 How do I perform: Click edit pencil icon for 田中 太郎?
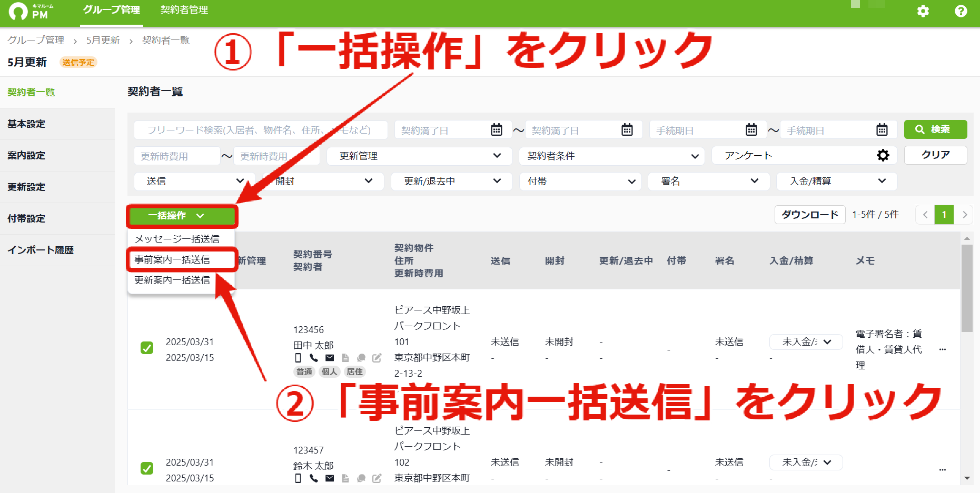(377, 358)
